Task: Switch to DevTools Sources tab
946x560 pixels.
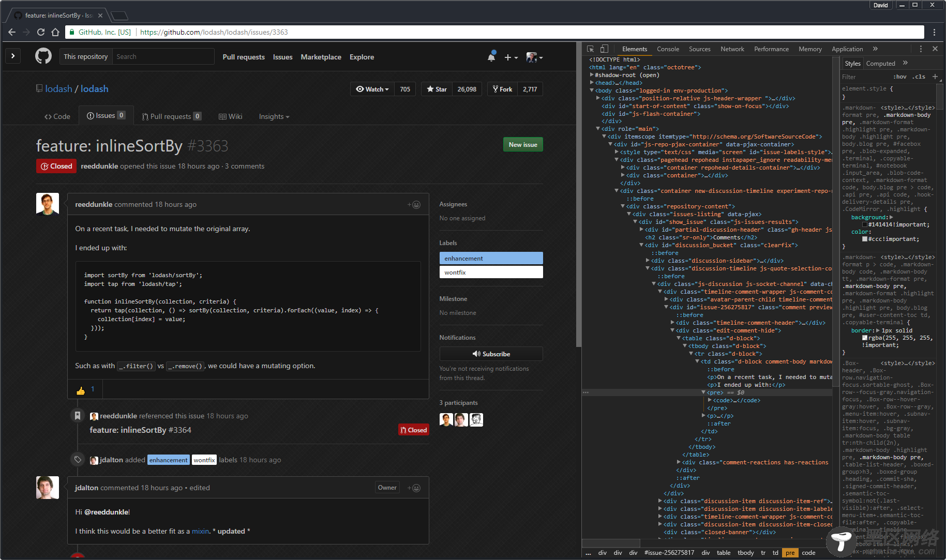Action: point(699,49)
